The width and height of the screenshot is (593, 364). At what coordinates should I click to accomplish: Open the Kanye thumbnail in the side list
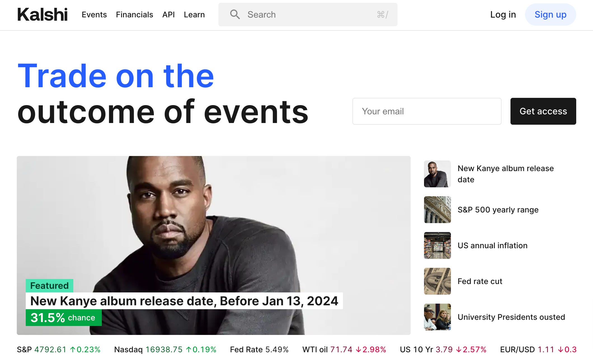(437, 174)
